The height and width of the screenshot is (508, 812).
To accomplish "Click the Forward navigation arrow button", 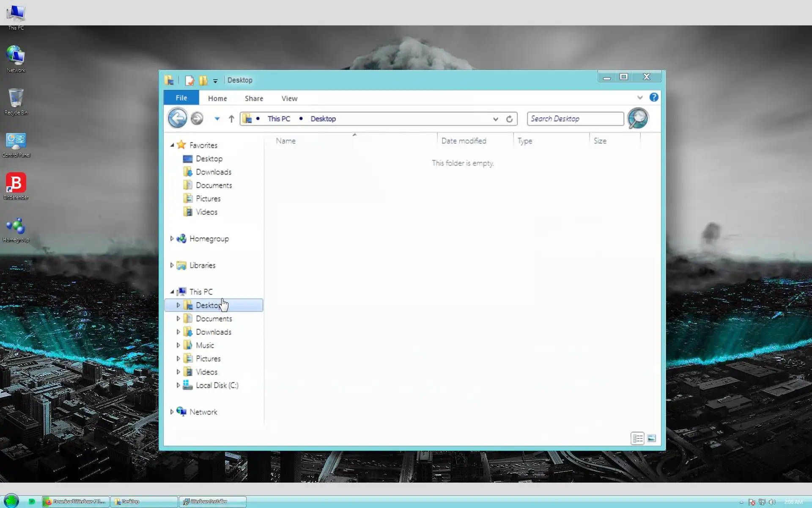I will pyautogui.click(x=197, y=119).
